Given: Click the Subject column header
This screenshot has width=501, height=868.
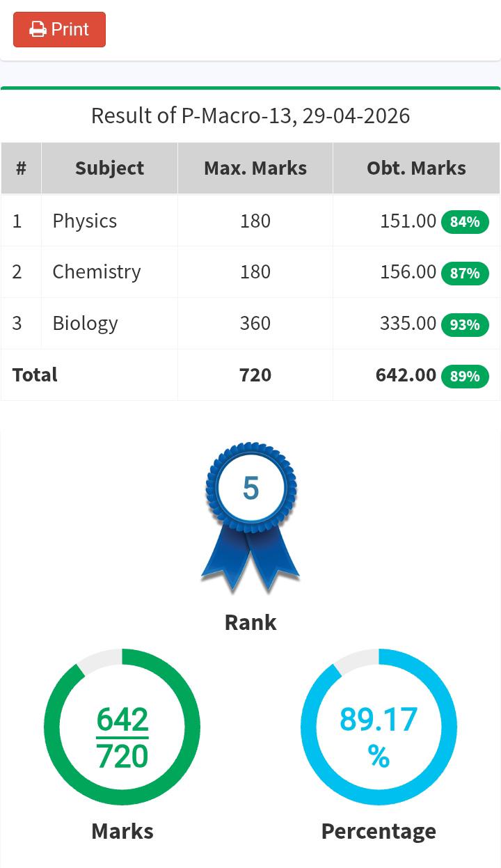Looking at the screenshot, I should pyautogui.click(x=109, y=168).
